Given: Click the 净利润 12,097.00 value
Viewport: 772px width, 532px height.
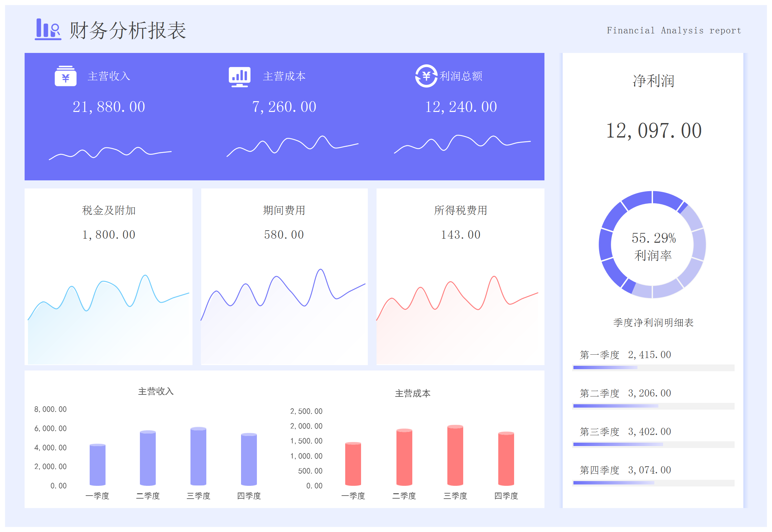Looking at the screenshot, I should [x=653, y=130].
